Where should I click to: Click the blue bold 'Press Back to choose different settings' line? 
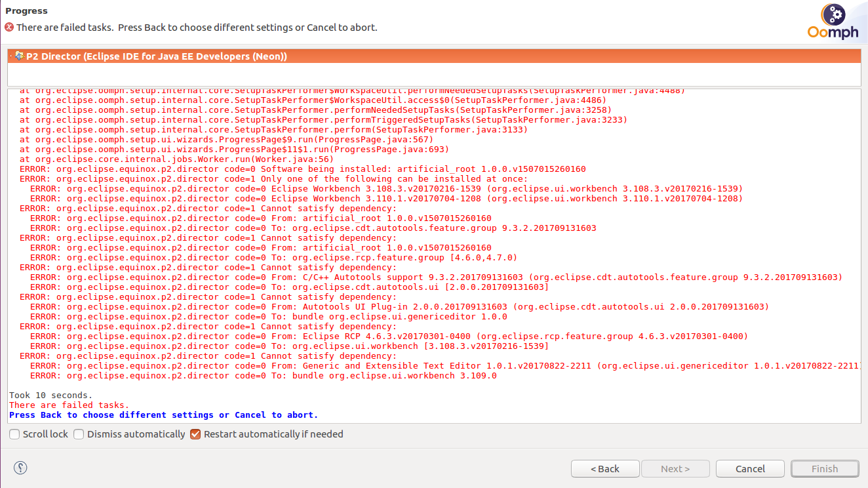pos(164,415)
